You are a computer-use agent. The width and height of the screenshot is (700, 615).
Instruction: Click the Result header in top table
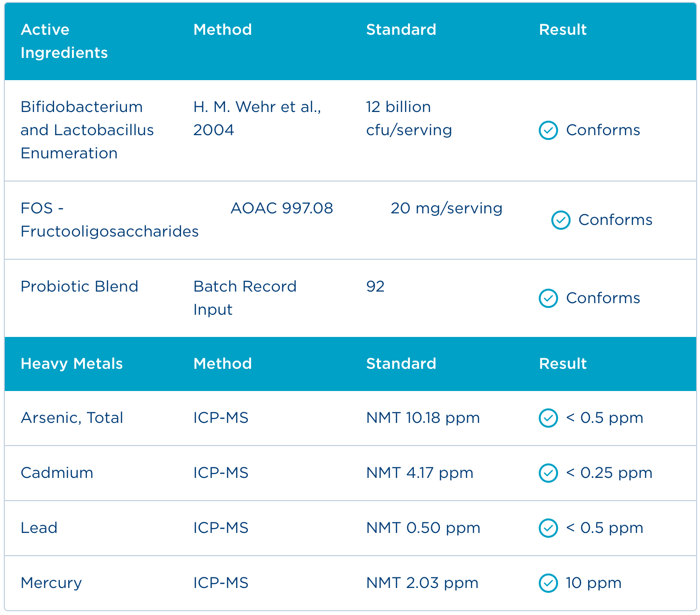(x=563, y=29)
